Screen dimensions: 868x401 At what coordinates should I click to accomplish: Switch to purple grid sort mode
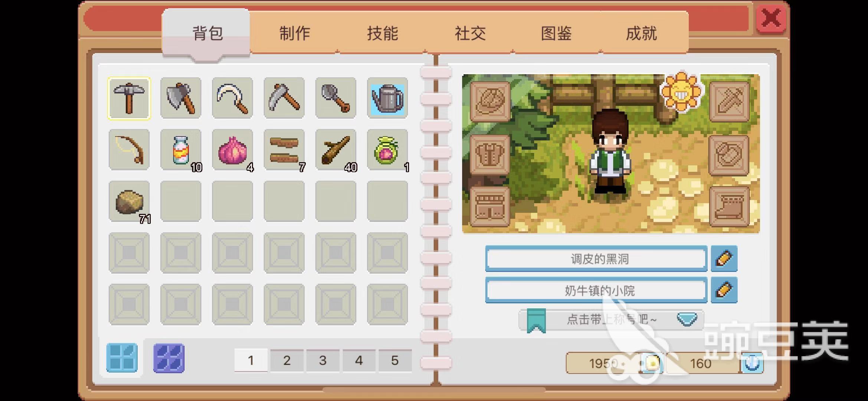click(169, 358)
